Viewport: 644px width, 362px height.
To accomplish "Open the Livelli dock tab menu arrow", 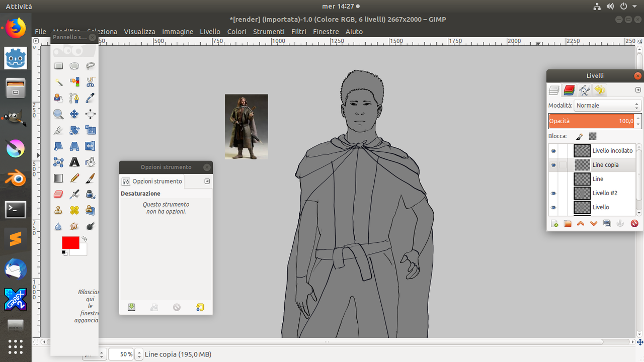I will pos(638,90).
